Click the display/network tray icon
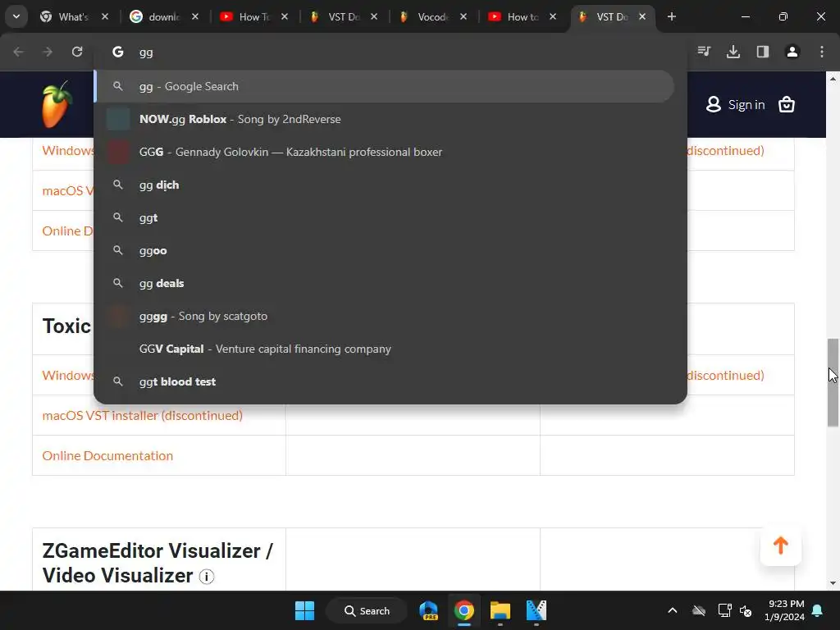The width and height of the screenshot is (840, 630). pos(724,610)
